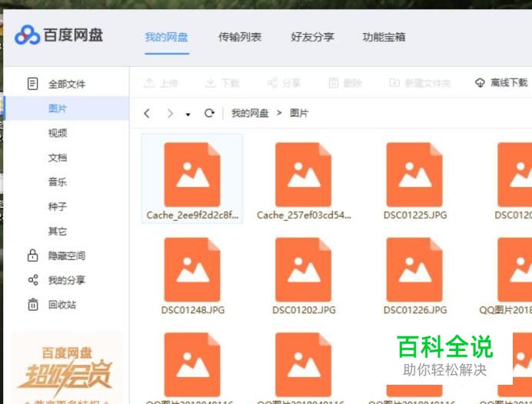Screen dimensions: 532x404
Task: Open the 好友分享 tab
Action: (x=312, y=37)
